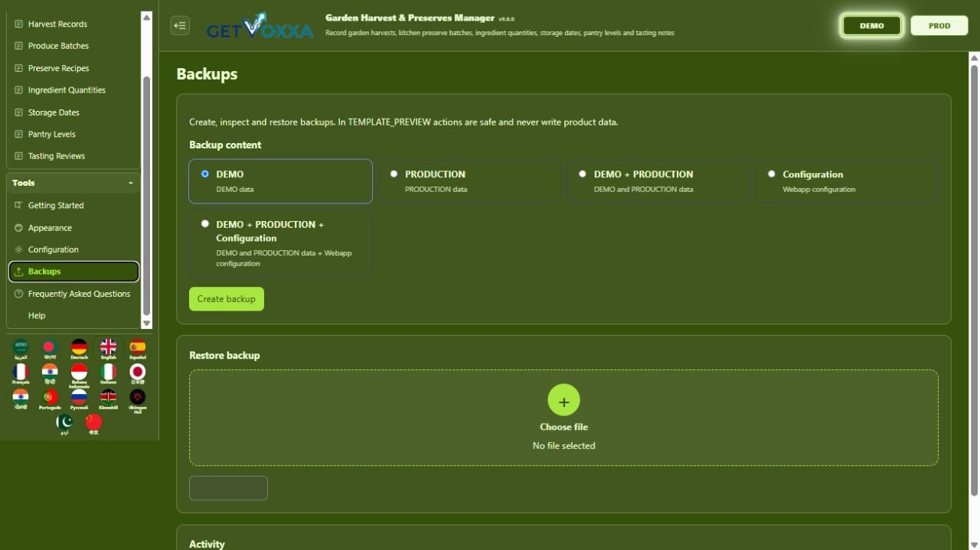Switch to Español with the Spain flag
The width and height of the screenshot is (980, 550).
point(137,349)
